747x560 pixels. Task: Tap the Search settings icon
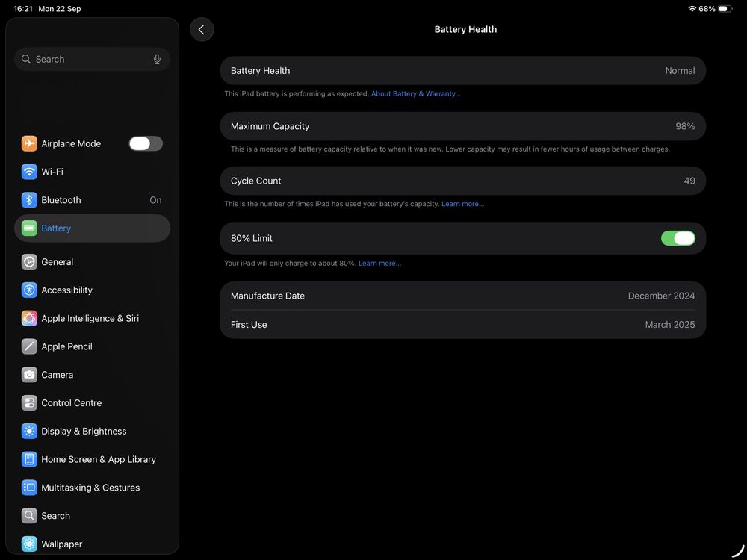(29, 516)
